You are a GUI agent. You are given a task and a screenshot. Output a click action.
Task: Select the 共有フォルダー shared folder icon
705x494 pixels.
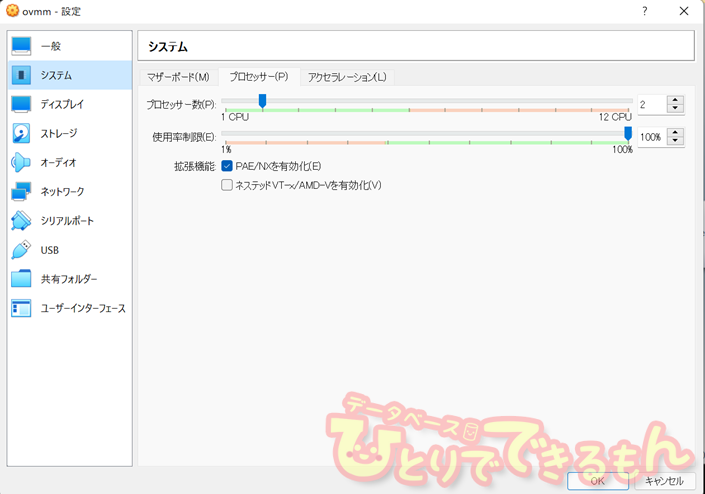click(22, 279)
